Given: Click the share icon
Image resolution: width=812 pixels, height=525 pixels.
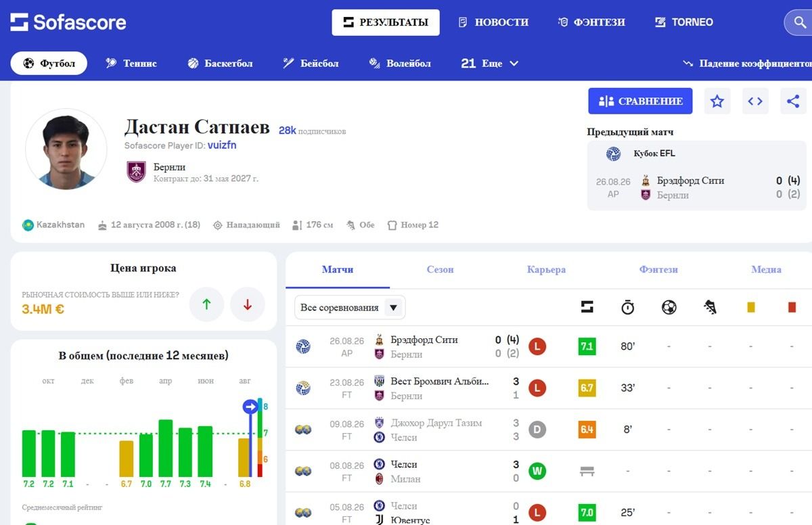Looking at the screenshot, I should [793, 101].
